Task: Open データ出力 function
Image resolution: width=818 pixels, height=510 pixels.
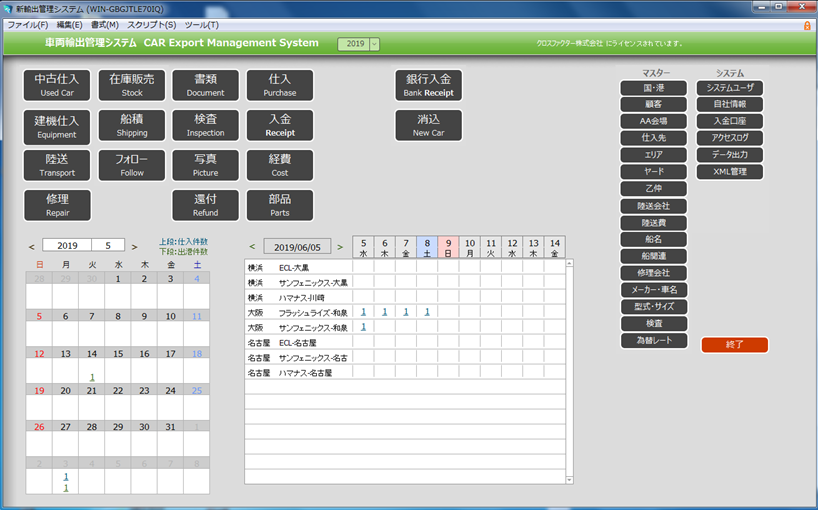Action: (x=730, y=154)
